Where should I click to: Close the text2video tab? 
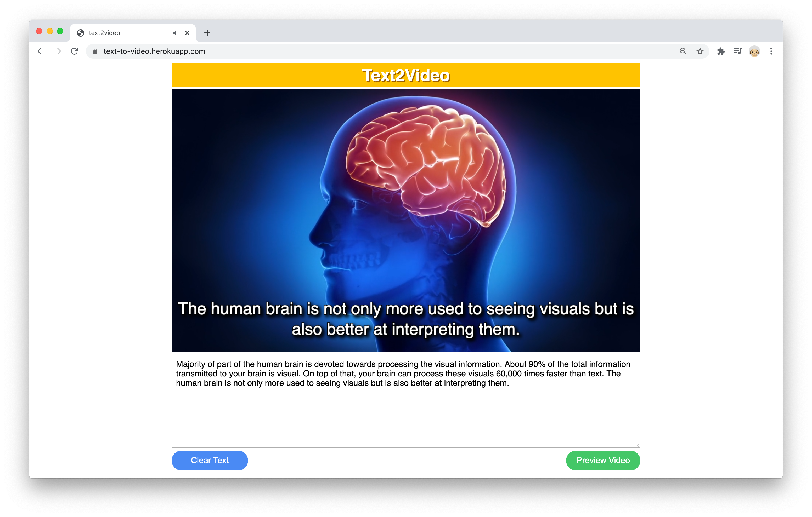click(188, 33)
